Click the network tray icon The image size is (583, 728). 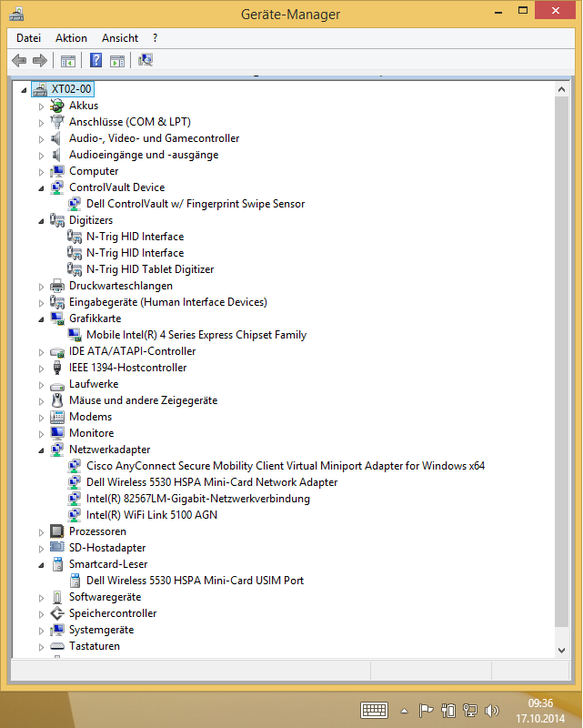(x=469, y=711)
